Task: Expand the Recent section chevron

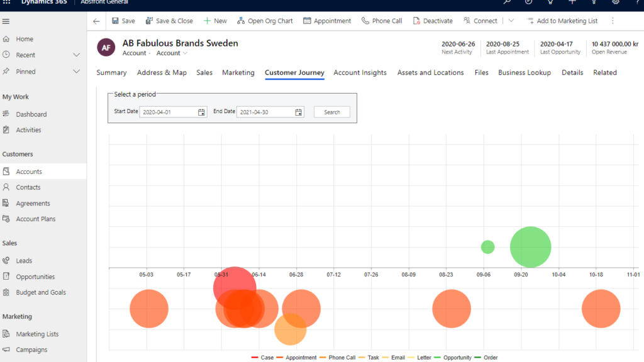Action: tap(76, 55)
